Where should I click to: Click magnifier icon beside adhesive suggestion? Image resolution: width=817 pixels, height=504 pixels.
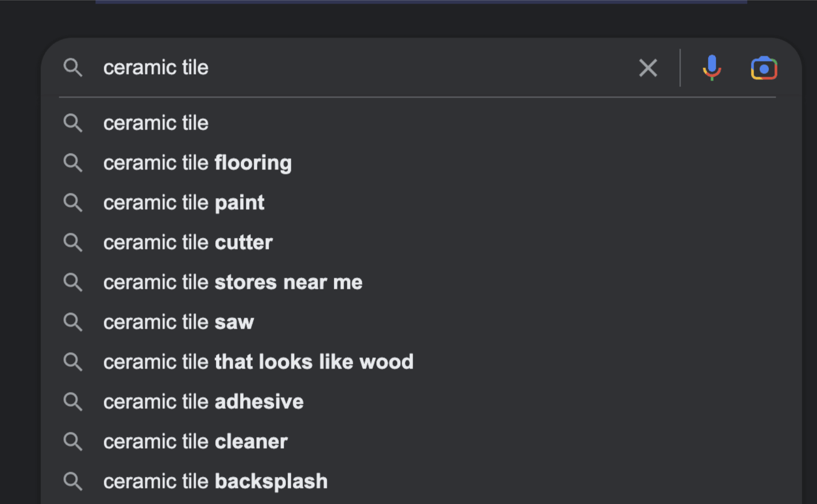coord(73,402)
